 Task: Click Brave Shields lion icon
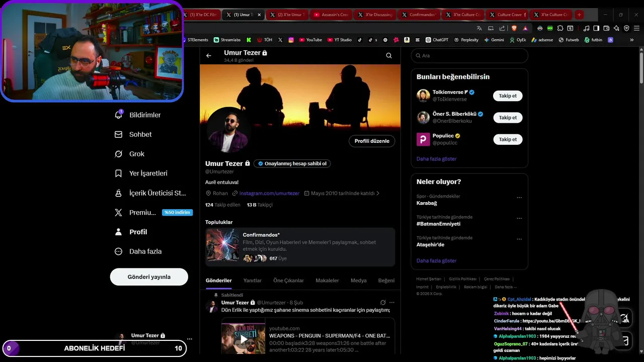[x=515, y=28]
